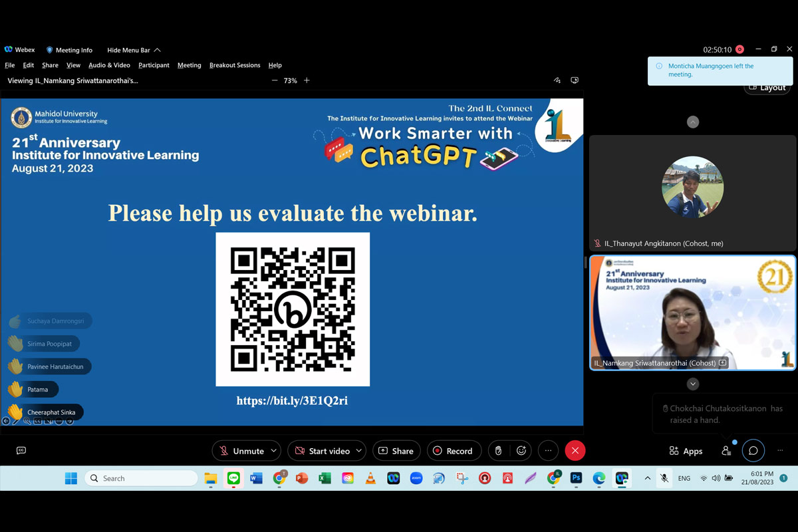Select IL_Namkang Sriwattanarothai video thumbnail

pos(692,313)
